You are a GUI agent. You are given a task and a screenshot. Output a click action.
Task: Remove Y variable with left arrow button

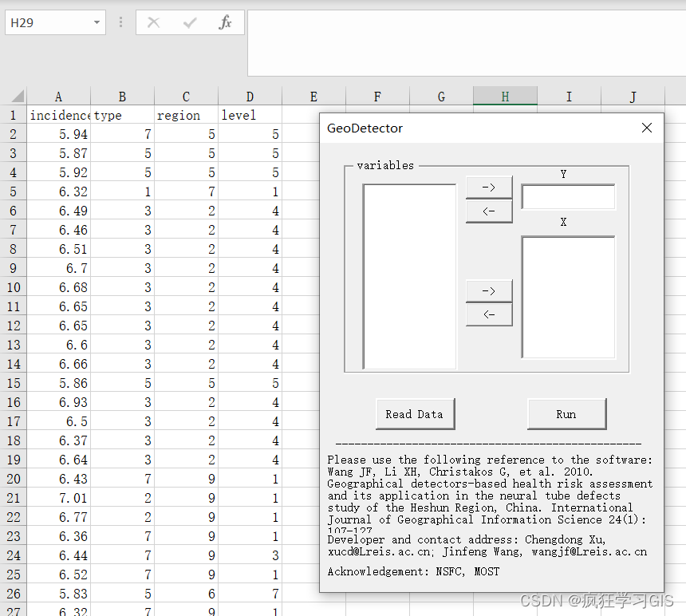(489, 211)
